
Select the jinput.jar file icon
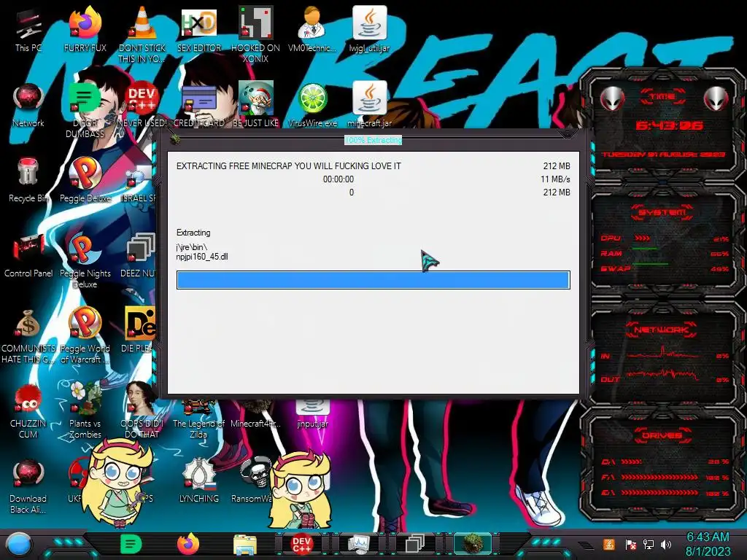pos(312,414)
